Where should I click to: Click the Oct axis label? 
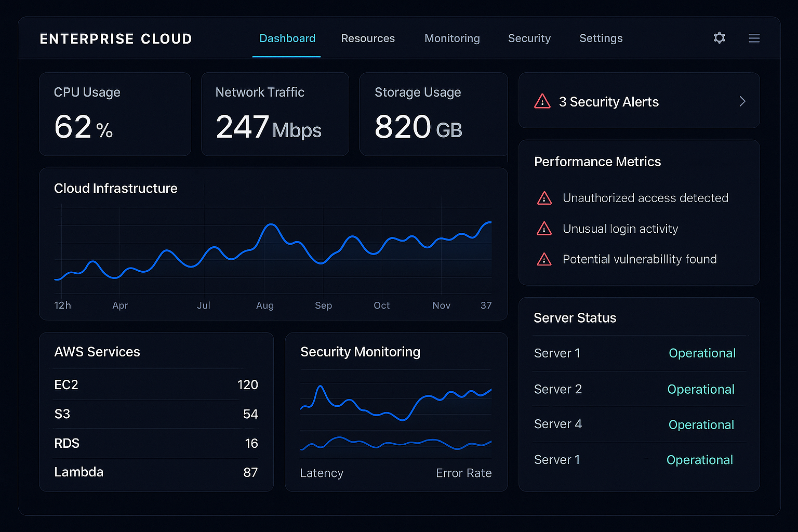pos(381,305)
